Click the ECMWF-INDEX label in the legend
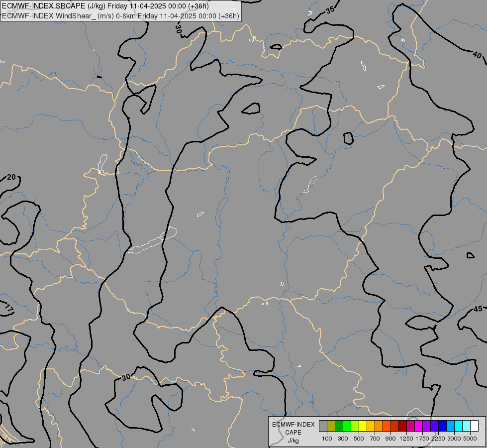The width and height of the screenshot is (487, 448). pos(293,425)
